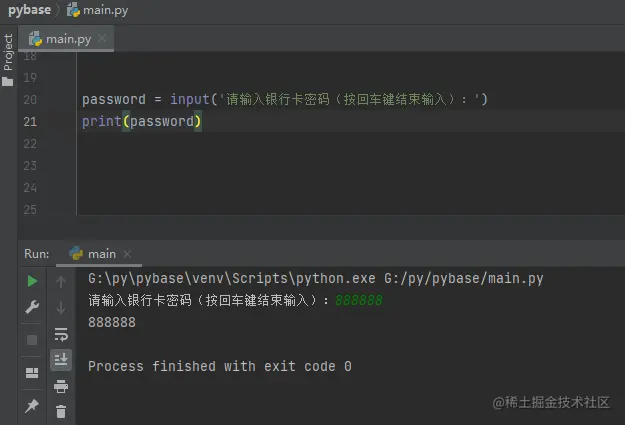625x425 pixels.
Task: Click the folder icon under Project label
Action: [x=8, y=82]
